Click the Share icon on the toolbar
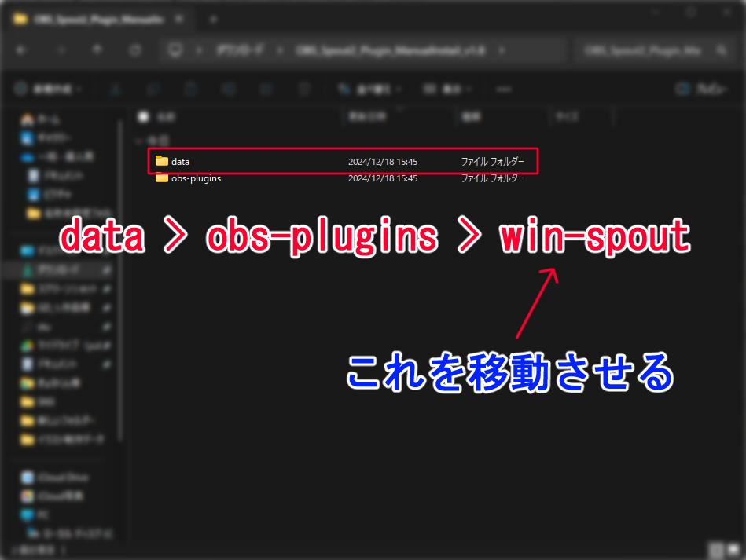This screenshot has height=560, width=746. point(266,89)
